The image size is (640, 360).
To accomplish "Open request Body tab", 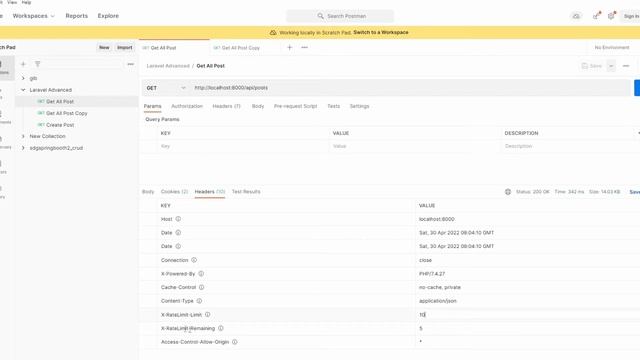I will point(258,106).
